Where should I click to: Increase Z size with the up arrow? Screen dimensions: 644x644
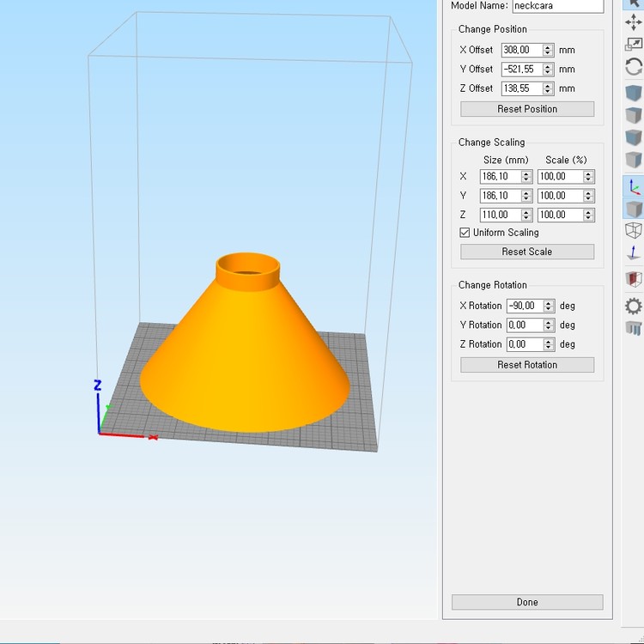tap(526, 211)
